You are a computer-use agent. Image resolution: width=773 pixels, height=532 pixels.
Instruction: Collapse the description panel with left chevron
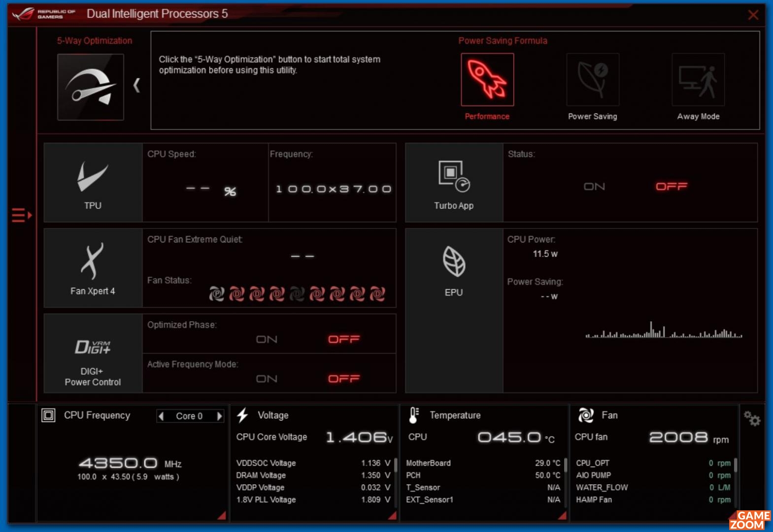(136, 85)
